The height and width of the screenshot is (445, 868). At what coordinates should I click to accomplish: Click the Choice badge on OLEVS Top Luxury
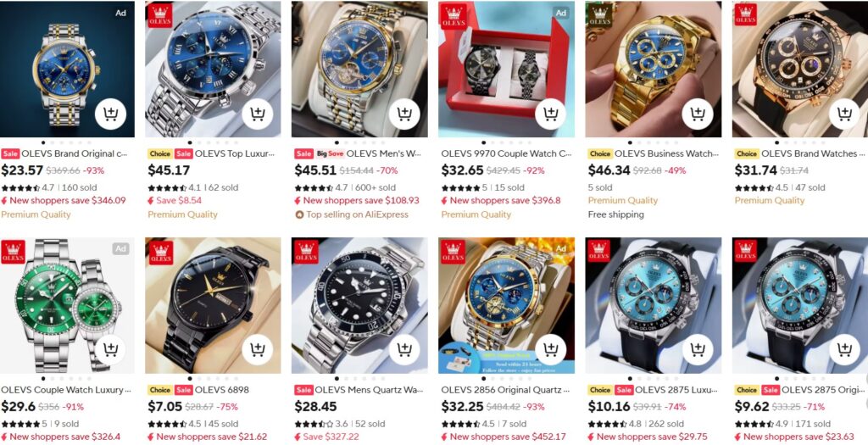(x=160, y=154)
